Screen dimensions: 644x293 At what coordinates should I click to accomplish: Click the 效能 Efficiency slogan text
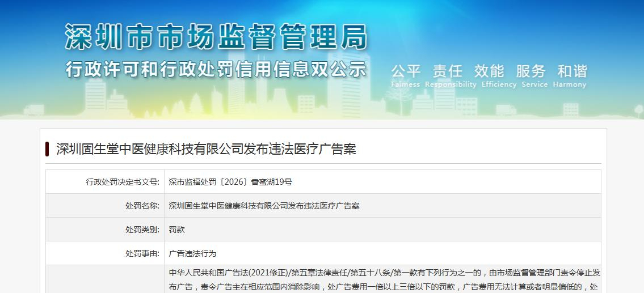pyautogui.click(x=499, y=76)
